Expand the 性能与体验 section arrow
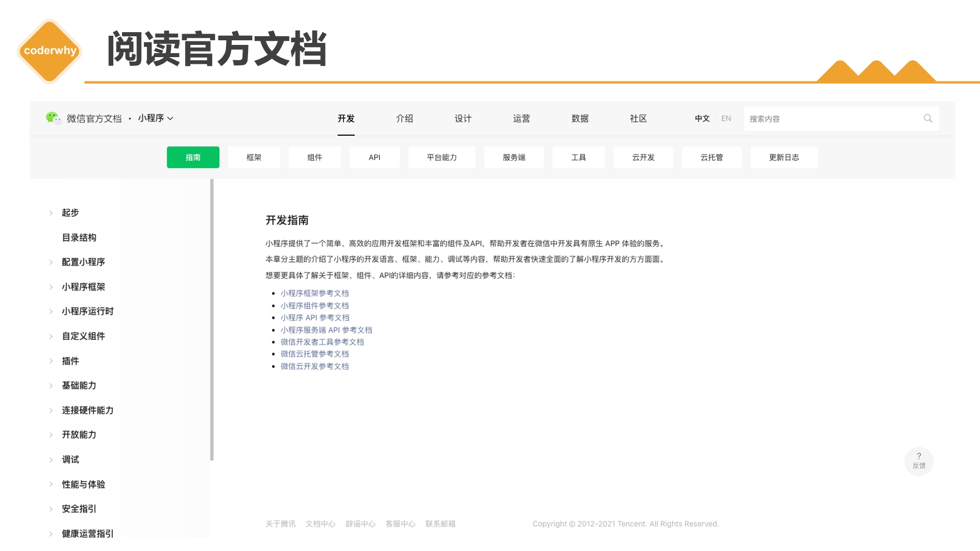Screen dimensions: 980x551 (x=51, y=485)
